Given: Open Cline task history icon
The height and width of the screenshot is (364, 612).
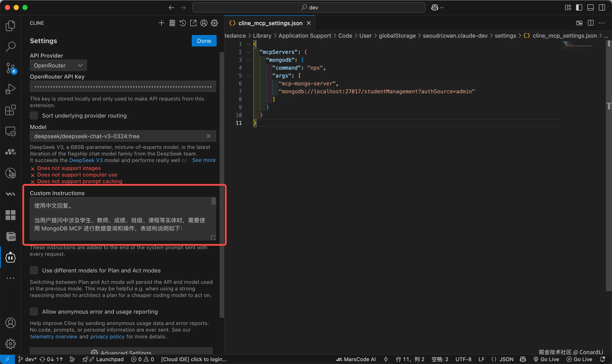Looking at the screenshot, I should click(183, 23).
